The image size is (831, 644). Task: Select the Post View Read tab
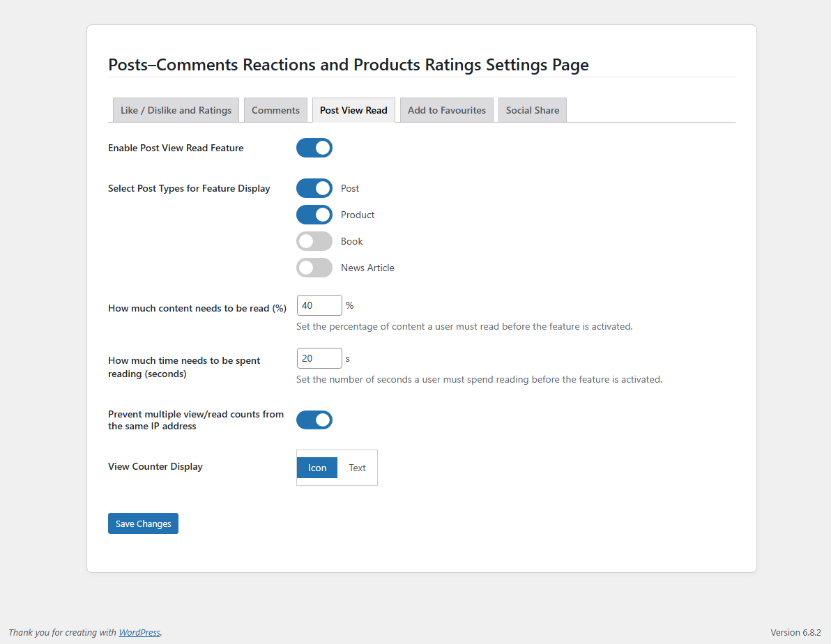click(x=353, y=110)
